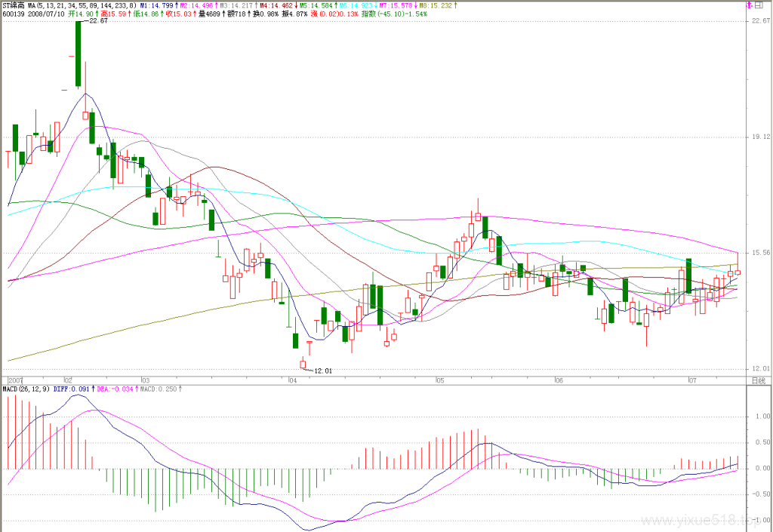Screen dimensions: 773x532
Task: Click the magenta anchor icon at top-right
Action: (x=750, y=5)
